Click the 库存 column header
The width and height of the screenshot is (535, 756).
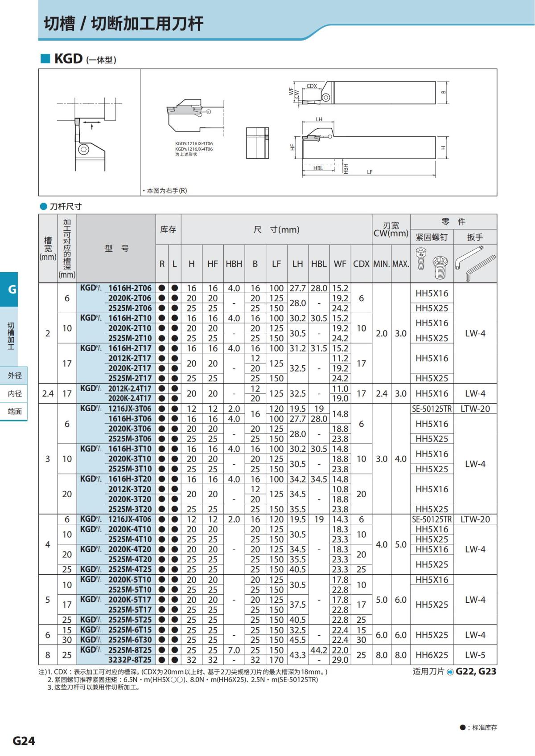[x=168, y=229]
